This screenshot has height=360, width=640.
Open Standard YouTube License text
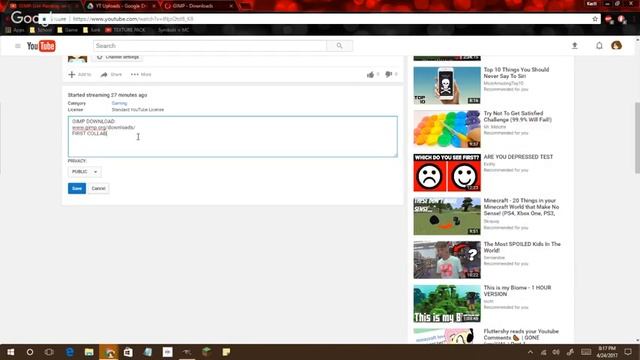138,110
